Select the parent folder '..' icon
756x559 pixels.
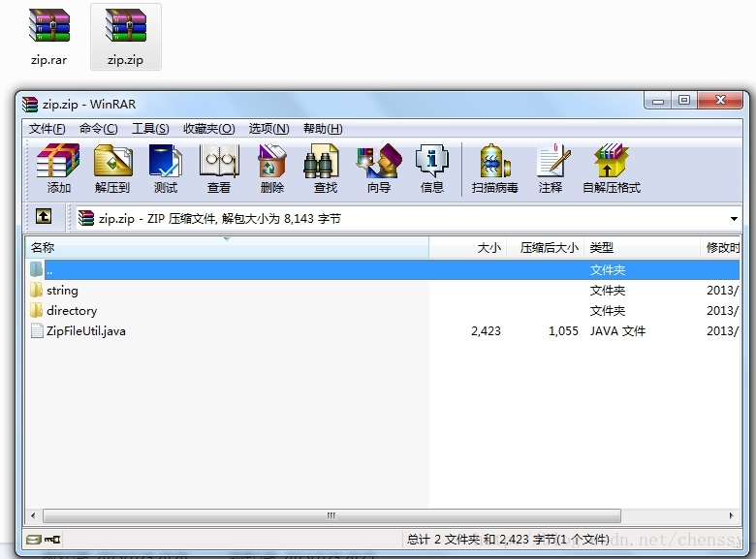tap(36, 269)
